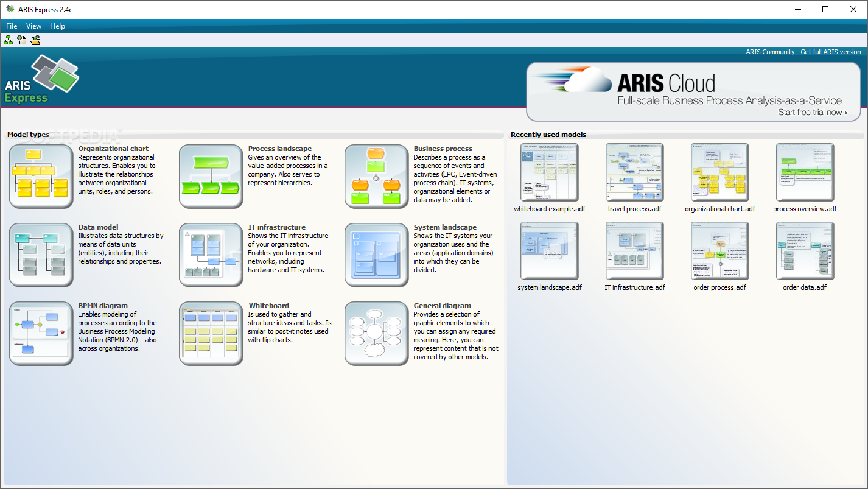Select the Process landscape model type icon
Screen dimensions: 868x489
pos(211,177)
